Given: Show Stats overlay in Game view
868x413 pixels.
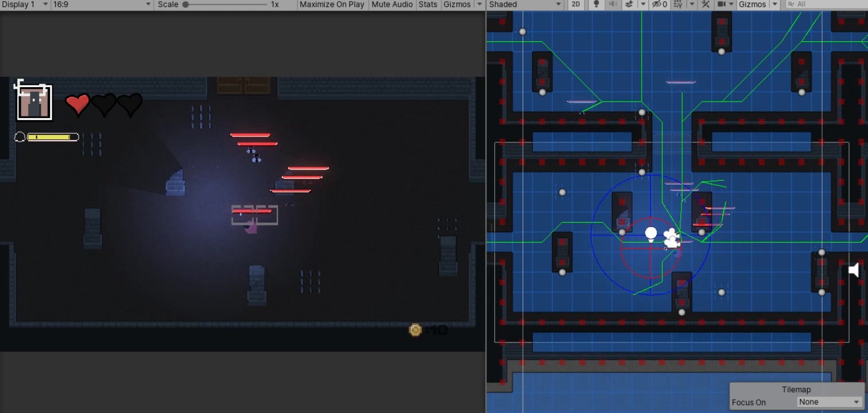Looking at the screenshot, I should [x=428, y=5].
